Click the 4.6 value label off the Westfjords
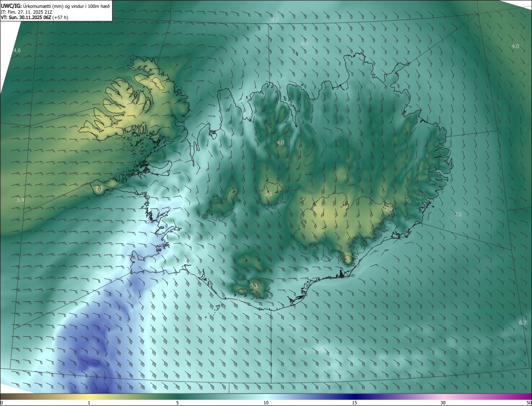The width and height of the screenshot is (532, 406). [17, 51]
